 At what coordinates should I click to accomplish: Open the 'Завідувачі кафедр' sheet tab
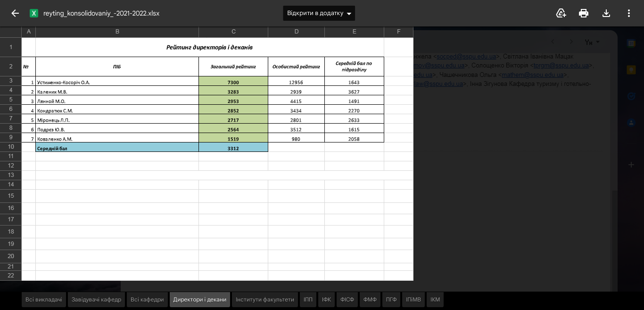tap(96, 300)
